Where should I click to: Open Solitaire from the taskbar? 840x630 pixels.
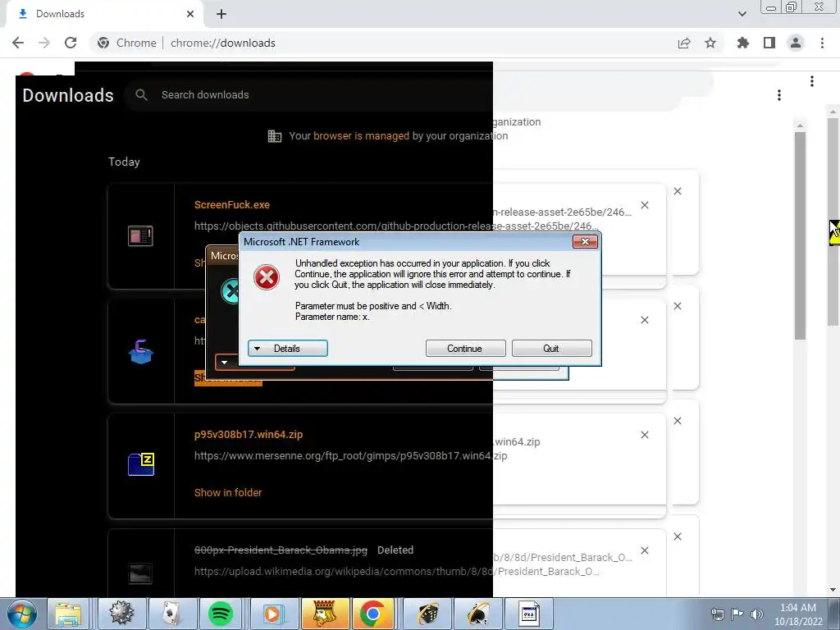click(171, 614)
